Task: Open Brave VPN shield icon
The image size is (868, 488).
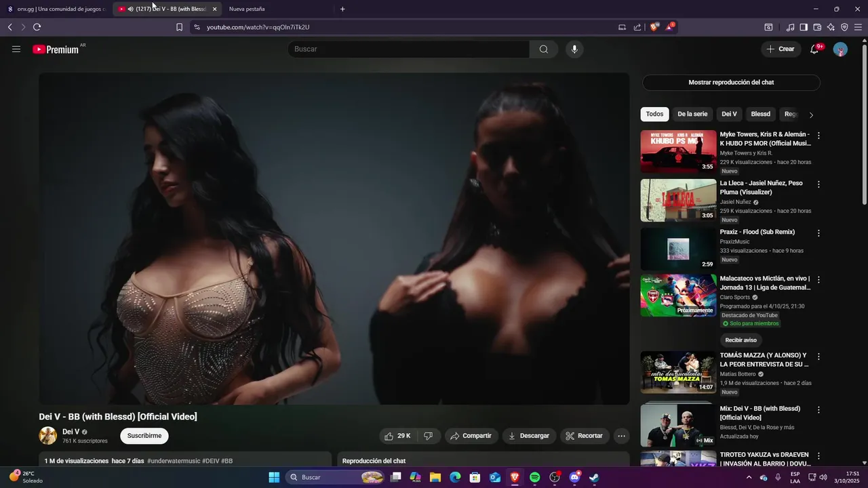Action: (x=844, y=27)
